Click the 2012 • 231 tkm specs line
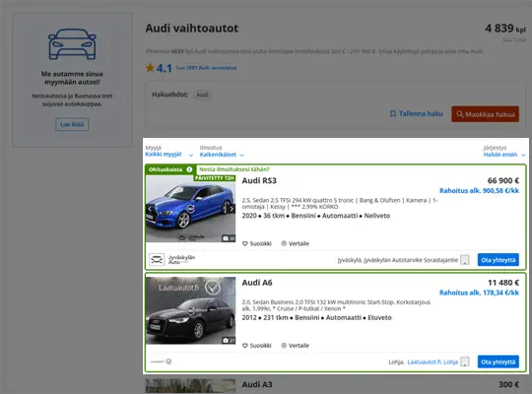 click(316, 317)
